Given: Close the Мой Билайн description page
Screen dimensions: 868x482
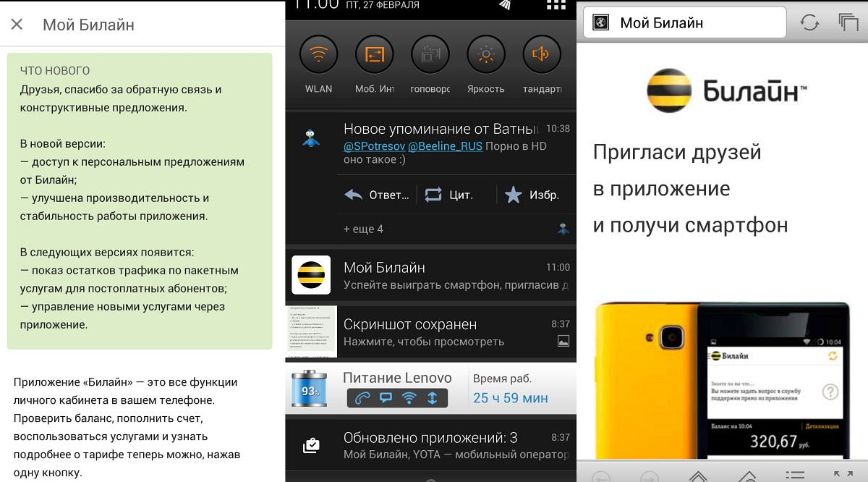Looking at the screenshot, I should coord(17,25).
